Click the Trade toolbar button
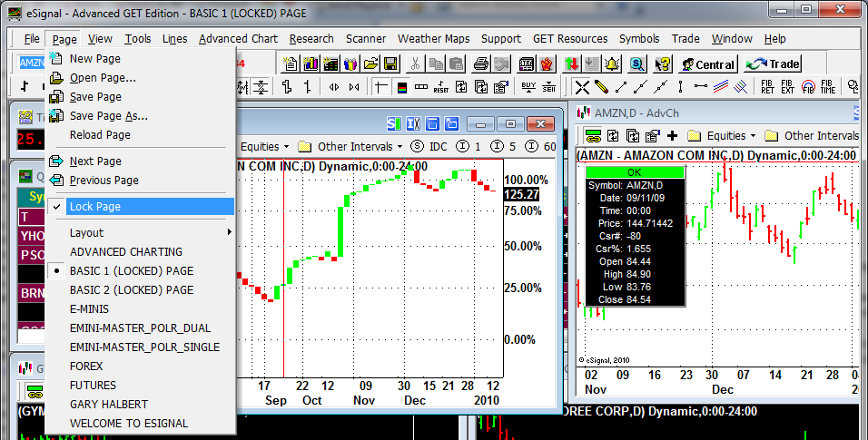 [773, 64]
